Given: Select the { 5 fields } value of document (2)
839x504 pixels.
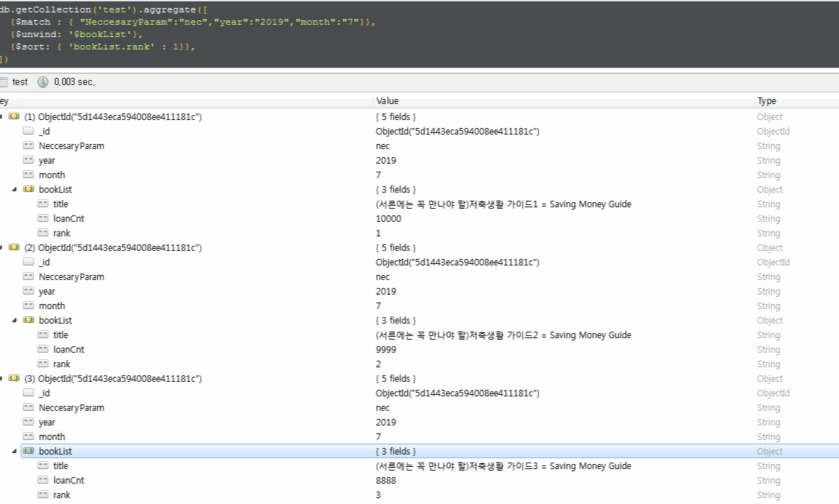Looking at the screenshot, I should pyautogui.click(x=395, y=248).
